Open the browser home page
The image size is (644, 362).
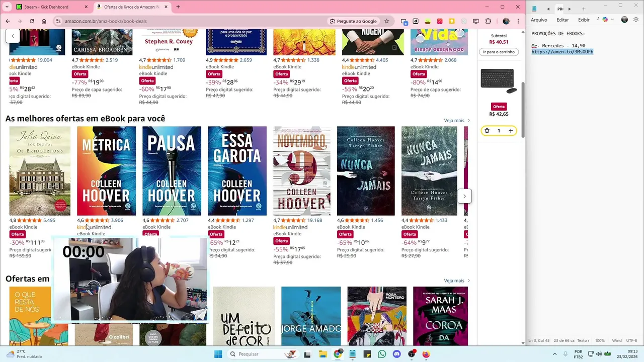44,21
